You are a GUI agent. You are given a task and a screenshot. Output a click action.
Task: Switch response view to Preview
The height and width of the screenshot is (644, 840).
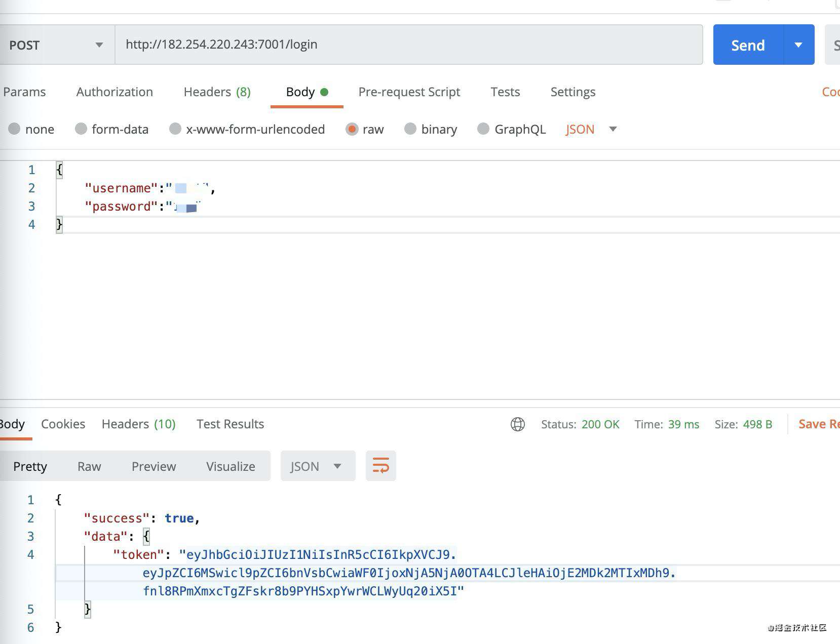(x=154, y=466)
